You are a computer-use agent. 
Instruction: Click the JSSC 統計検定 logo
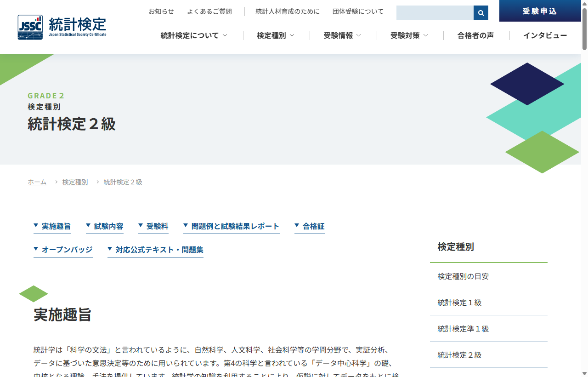tap(62, 27)
